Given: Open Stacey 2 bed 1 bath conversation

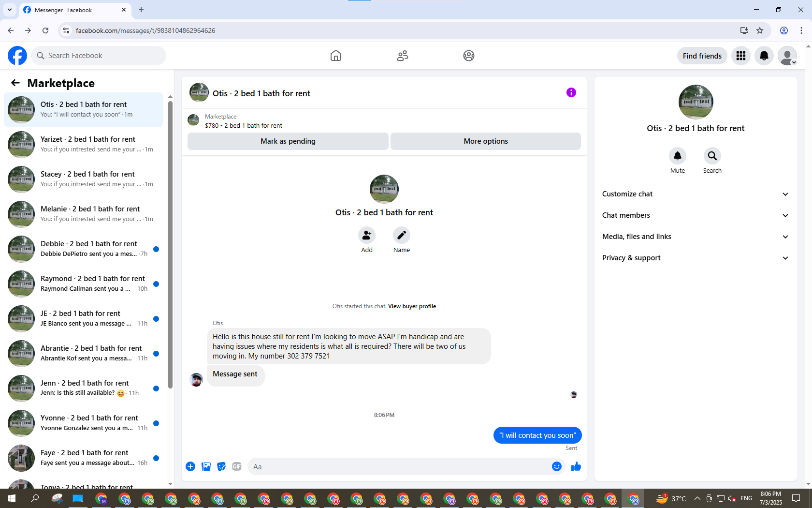Looking at the screenshot, I should click(x=83, y=179).
